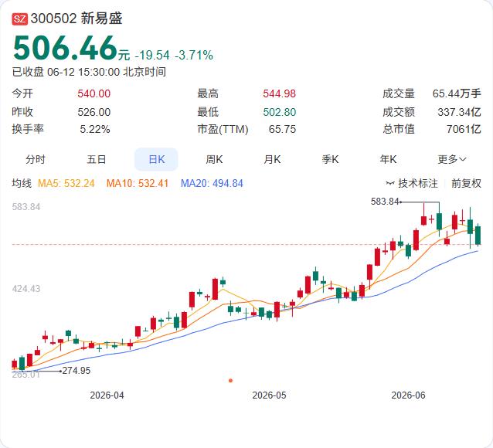Click the 成交量 value 65.44万手
Viewport: 493px width, 448px height.
pyautogui.click(x=457, y=93)
